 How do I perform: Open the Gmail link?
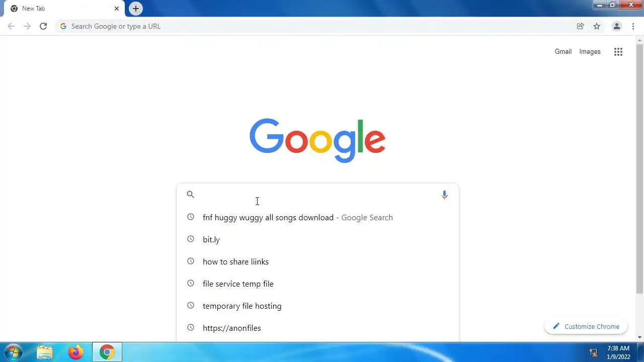tap(563, 51)
